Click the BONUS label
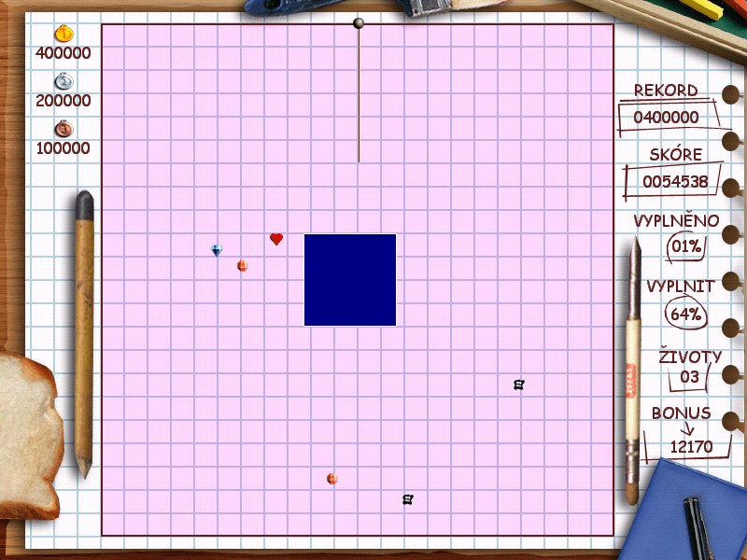The height and width of the screenshot is (560, 747). [x=681, y=413]
